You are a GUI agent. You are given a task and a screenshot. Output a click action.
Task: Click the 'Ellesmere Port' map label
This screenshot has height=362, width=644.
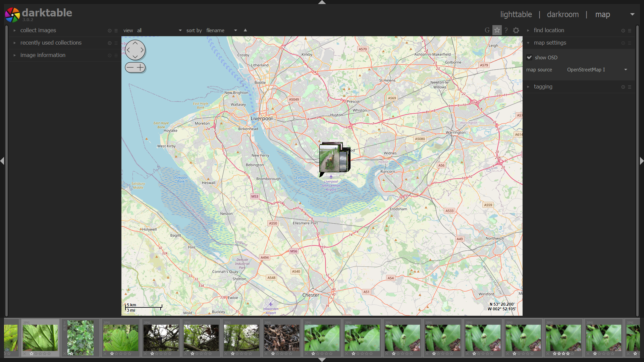(x=305, y=223)
